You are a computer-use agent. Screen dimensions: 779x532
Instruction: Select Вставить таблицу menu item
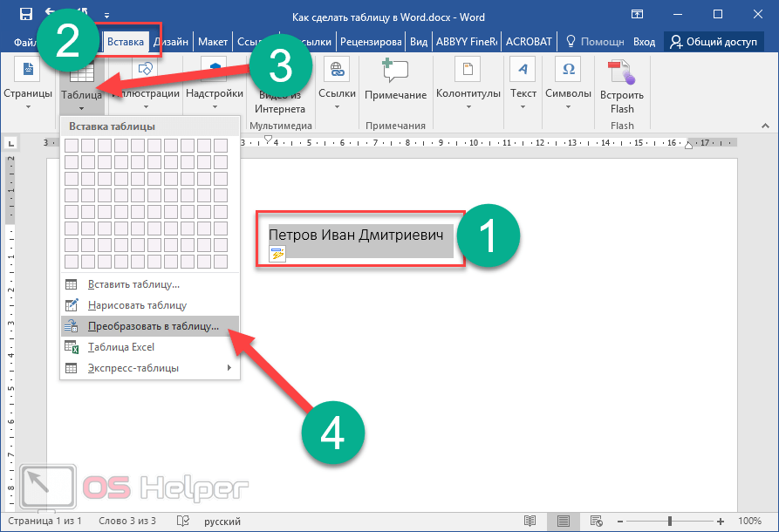[133, 284]
